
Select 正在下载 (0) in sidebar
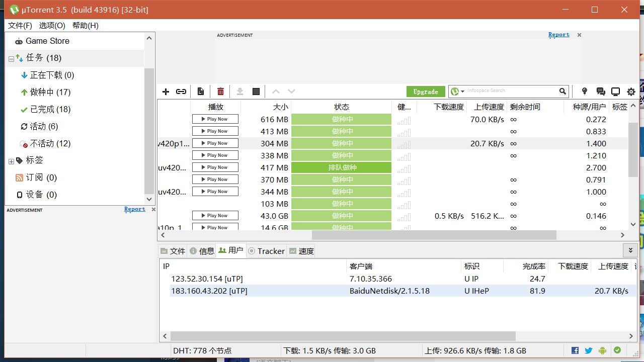[x=52, y=75]
